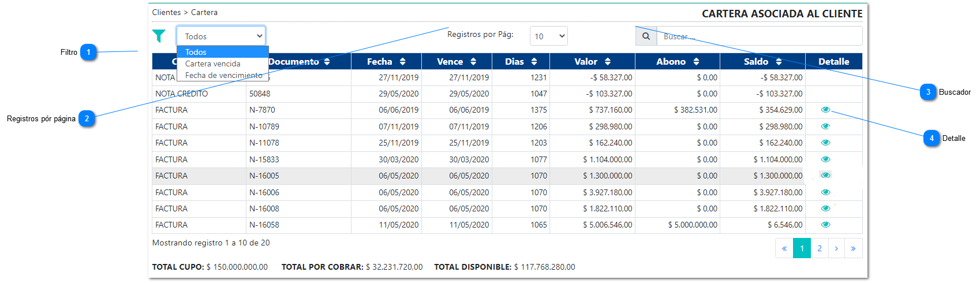The height and width of the screenshot is (283, 980).
Task: Open detail eye for invoice N-16058
Action: pyautogui.click(x=825, y=225)
